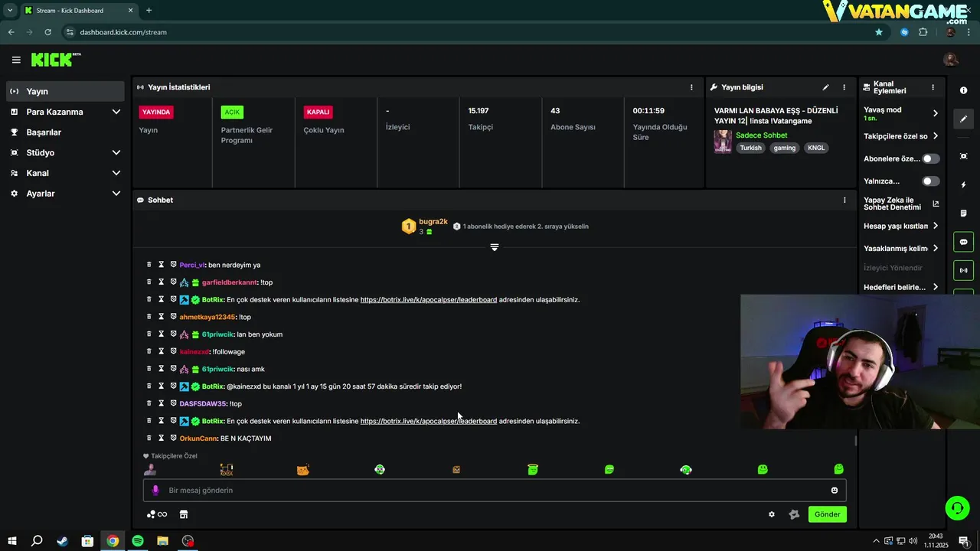This screenshot has width=980, height=551.
Task: Click the chat vertical scrollbar
Action: [855, 440]
